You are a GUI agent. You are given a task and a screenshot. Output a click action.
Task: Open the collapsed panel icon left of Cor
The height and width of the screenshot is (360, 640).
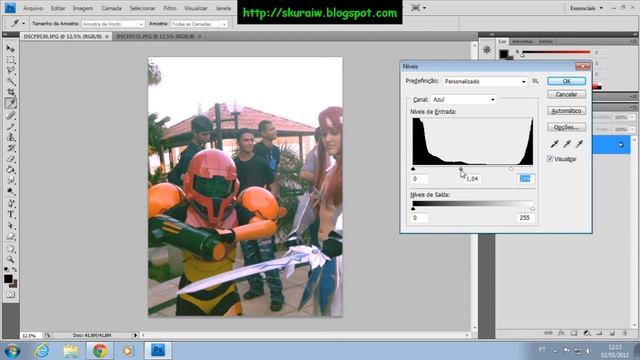point(487,50)
